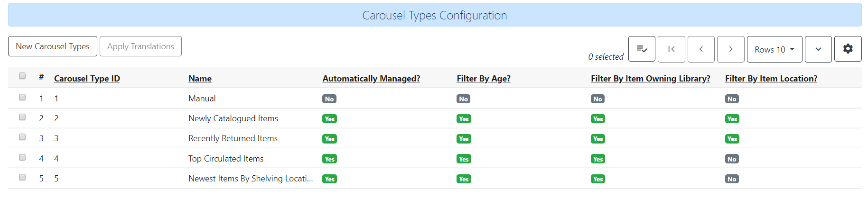The height and width of the screenshot is (198, 868).
Task: Tick checkbox for Top Circulated Items
Action: coord(22,157)
